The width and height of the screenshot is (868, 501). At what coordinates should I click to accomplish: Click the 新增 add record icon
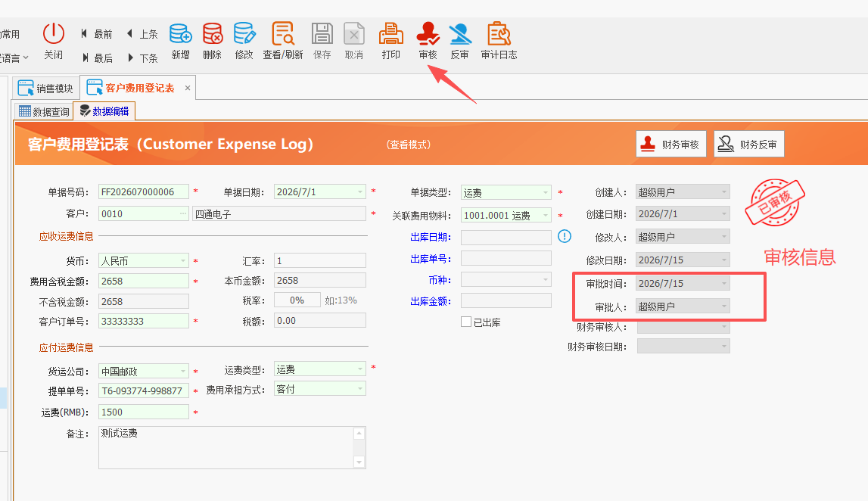coord(180,34)
